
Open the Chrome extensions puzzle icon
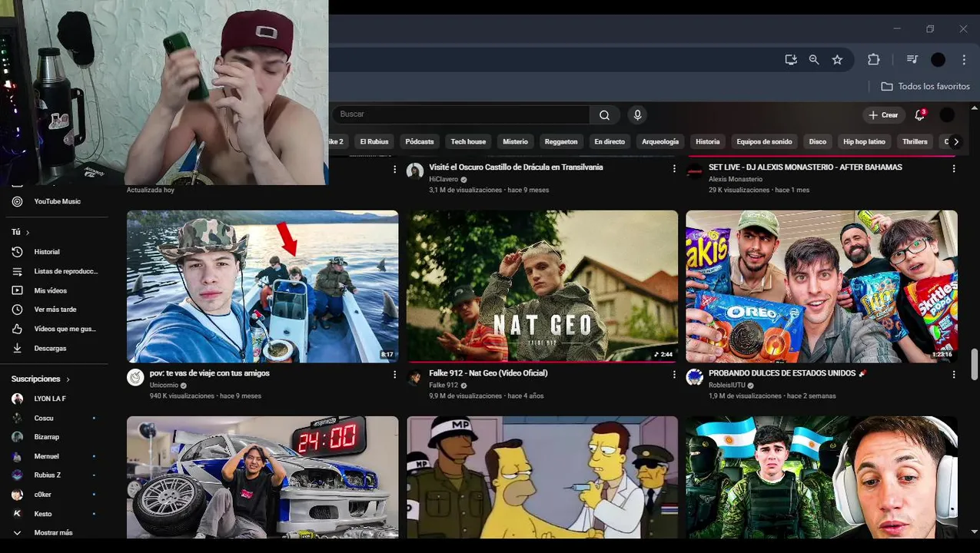(873, 60)
